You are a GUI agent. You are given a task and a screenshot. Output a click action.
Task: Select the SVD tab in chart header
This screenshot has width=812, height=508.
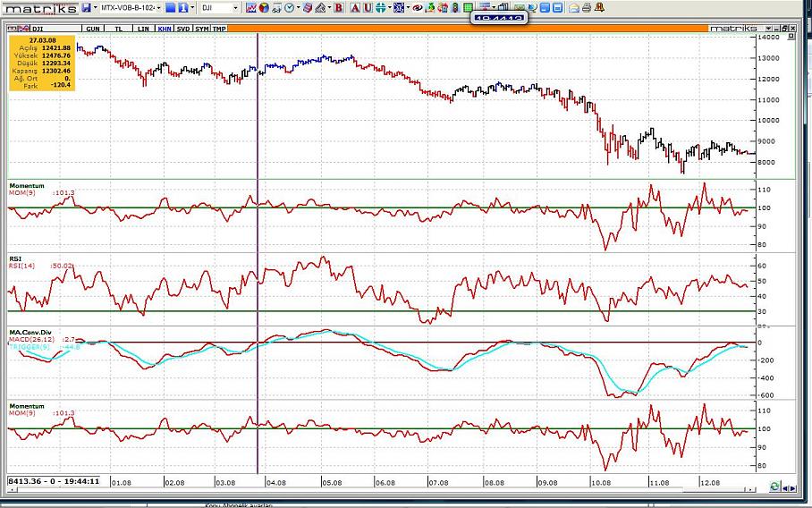[182, 29]
